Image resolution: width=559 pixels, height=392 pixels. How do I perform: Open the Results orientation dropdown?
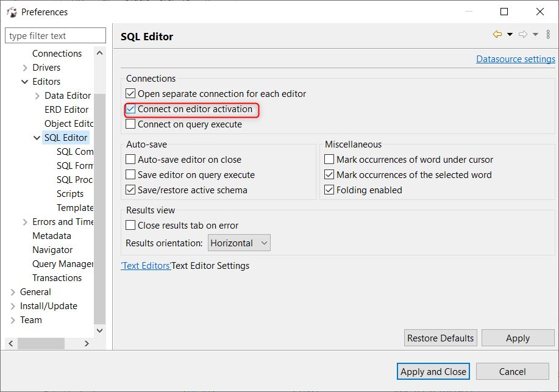(239, 243)
